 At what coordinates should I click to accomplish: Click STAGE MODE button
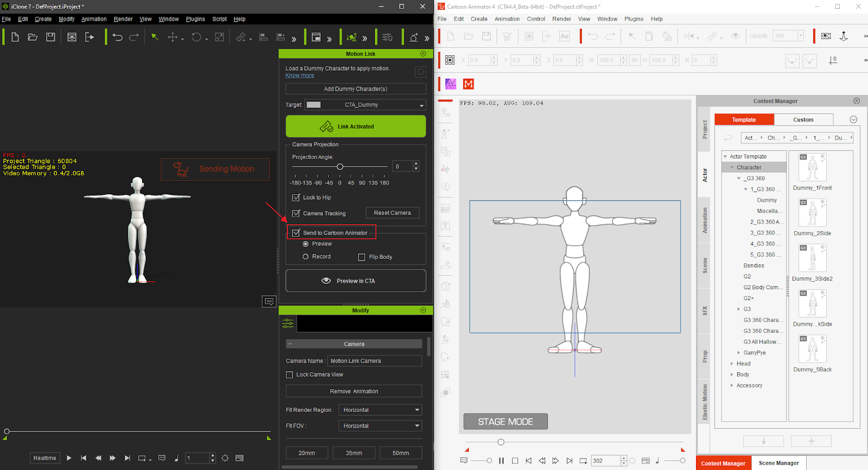tap(505, 422)
